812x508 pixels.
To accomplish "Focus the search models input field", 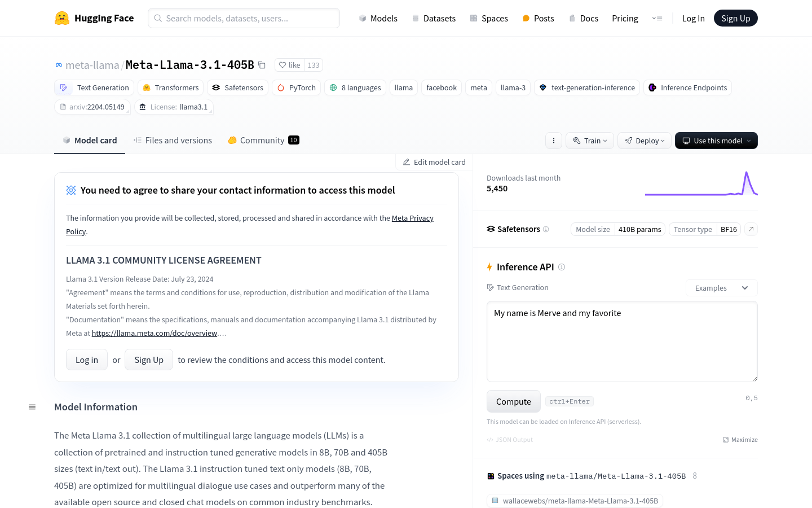I will (244, 18).
